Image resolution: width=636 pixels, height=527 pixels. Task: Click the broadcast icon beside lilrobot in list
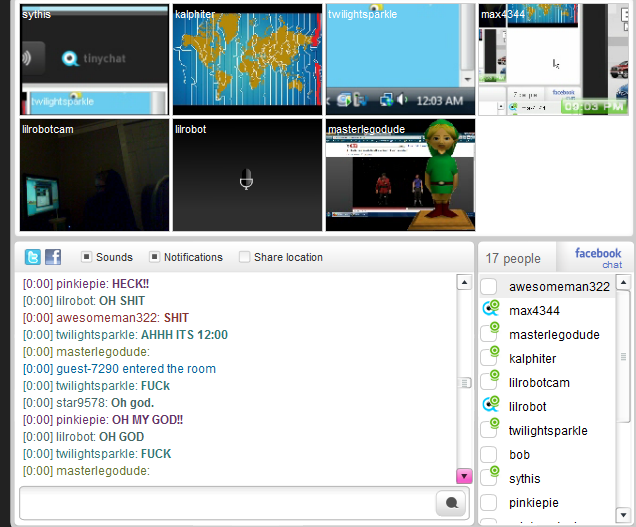pyautogui.click(x=490, y=406)
